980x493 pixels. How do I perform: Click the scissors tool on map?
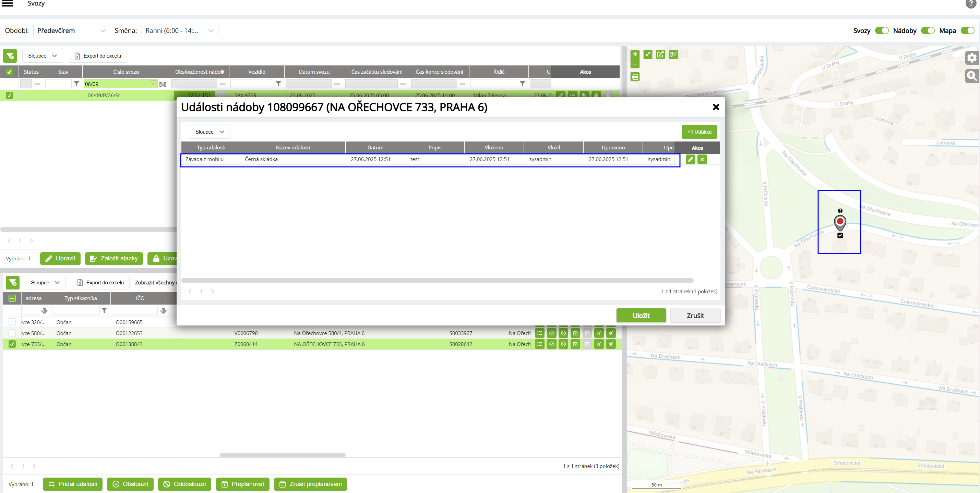[x=673, y=55]
